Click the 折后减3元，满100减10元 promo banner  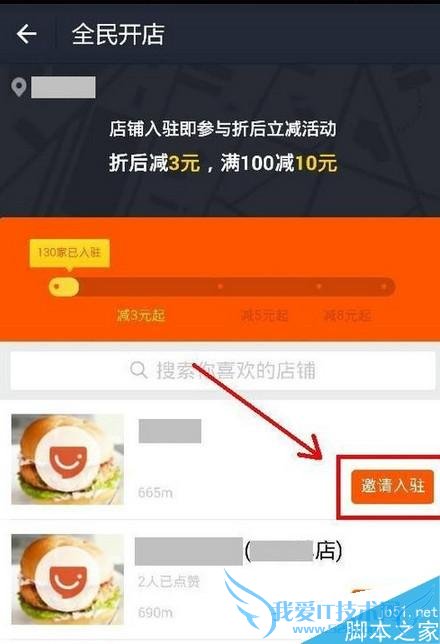(x=223, y=163)
